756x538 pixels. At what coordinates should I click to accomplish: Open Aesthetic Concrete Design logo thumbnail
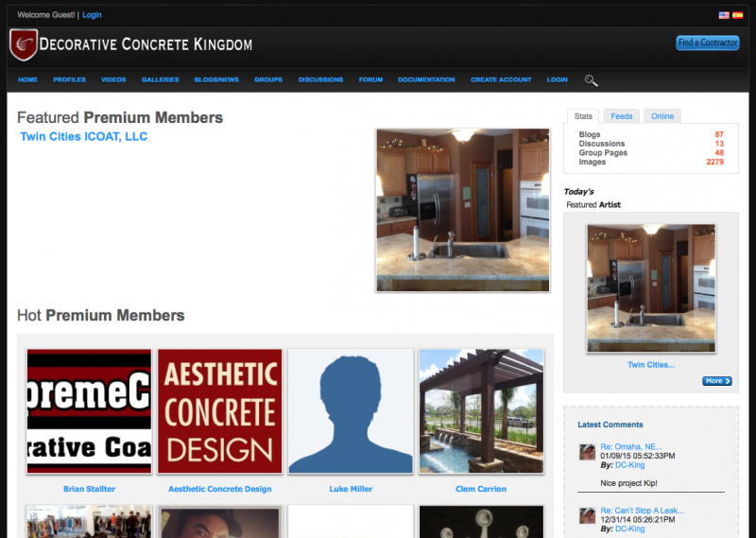pos(220,411)
